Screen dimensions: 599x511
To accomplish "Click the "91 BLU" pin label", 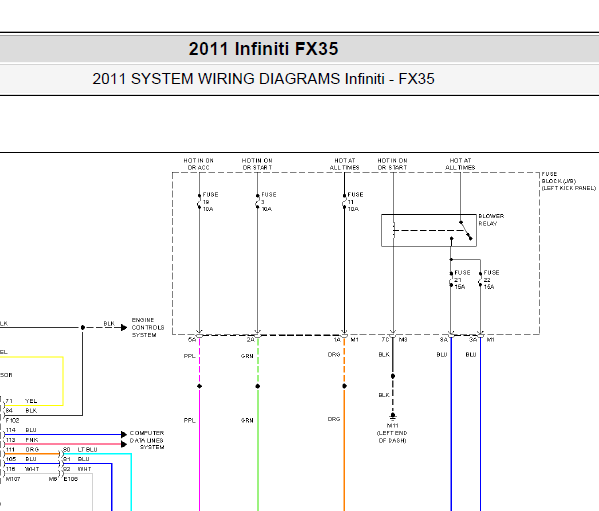I will pos(76,459).
